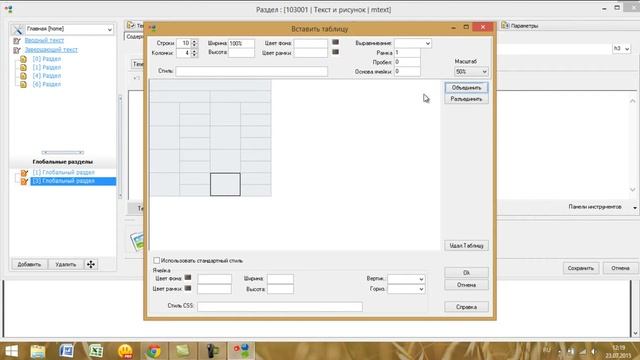
Task: Click the edit icon next to Вводный текст
Action: (x=17, y=41)
